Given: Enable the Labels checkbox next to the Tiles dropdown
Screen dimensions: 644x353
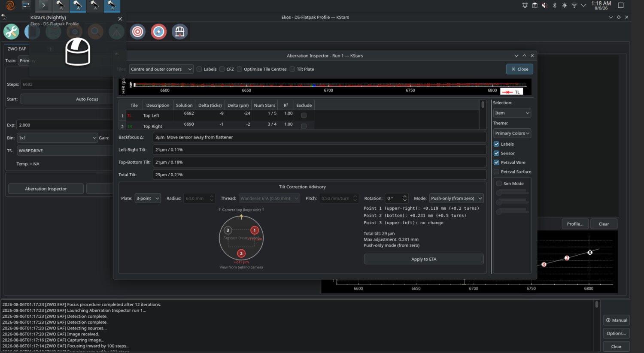Looking at the screenshot, I should [199, 69].
